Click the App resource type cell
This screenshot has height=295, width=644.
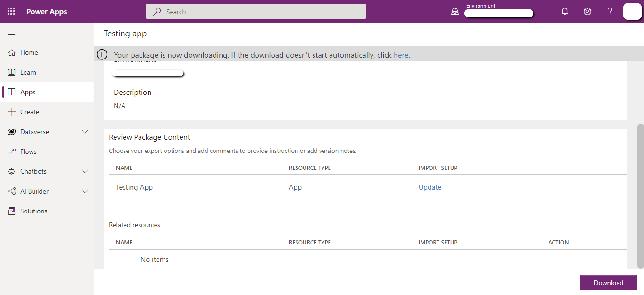coord(295,187)
